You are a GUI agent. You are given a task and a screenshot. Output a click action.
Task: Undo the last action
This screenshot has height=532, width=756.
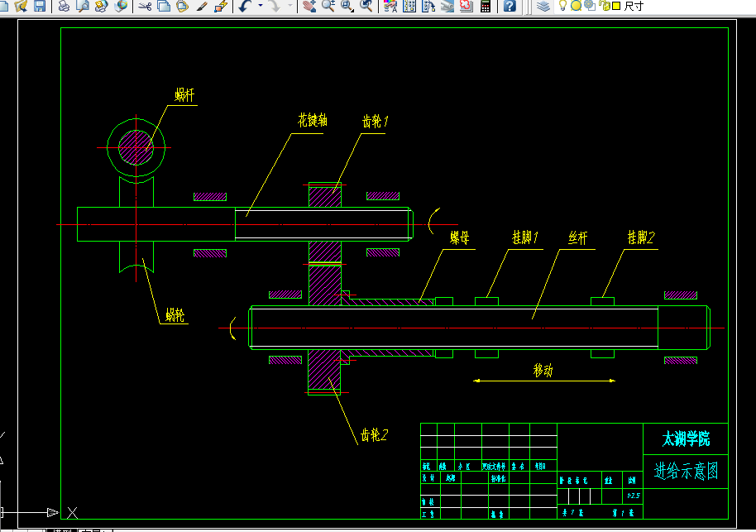tap(246, 6)
